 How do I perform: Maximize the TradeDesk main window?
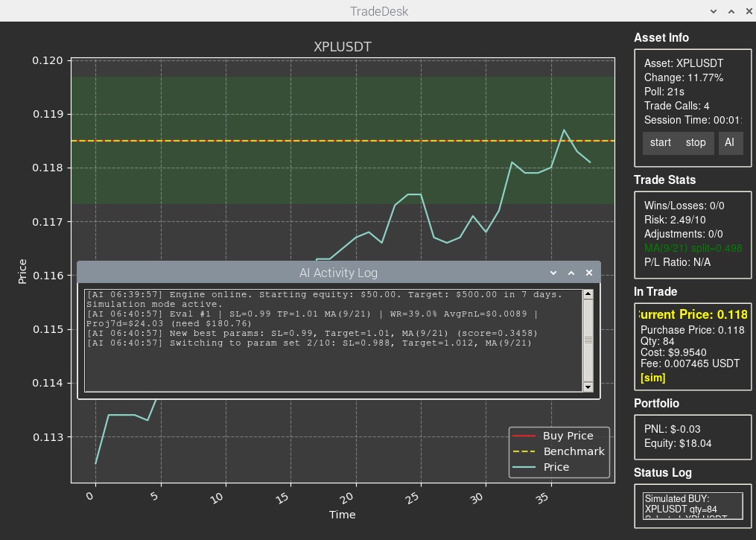click(x=731, y=11)
